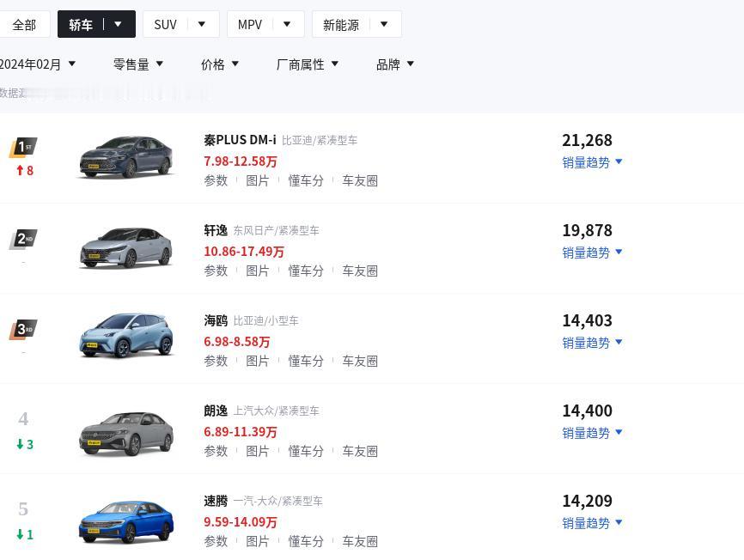Click 懂车分 under 速腾
The height and width of the screenshot is (560, 744).
(306, 541)
